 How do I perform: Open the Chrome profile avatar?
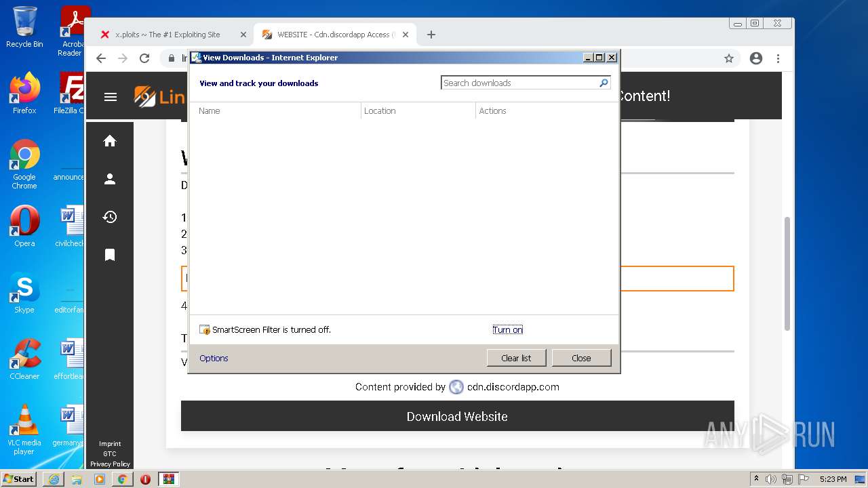[756, 58]
